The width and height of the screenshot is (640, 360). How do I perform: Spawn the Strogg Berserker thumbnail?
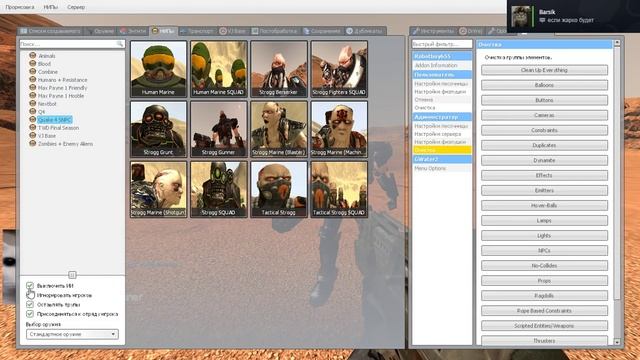pos(279,69)
